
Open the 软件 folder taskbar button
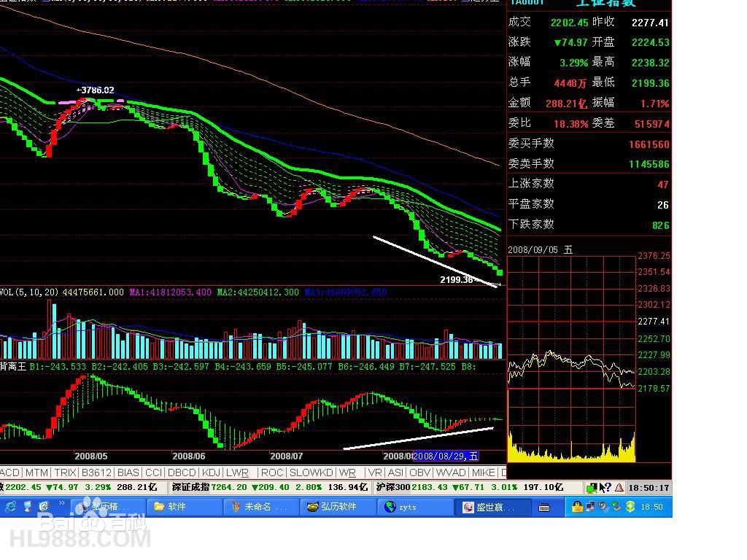184,507
